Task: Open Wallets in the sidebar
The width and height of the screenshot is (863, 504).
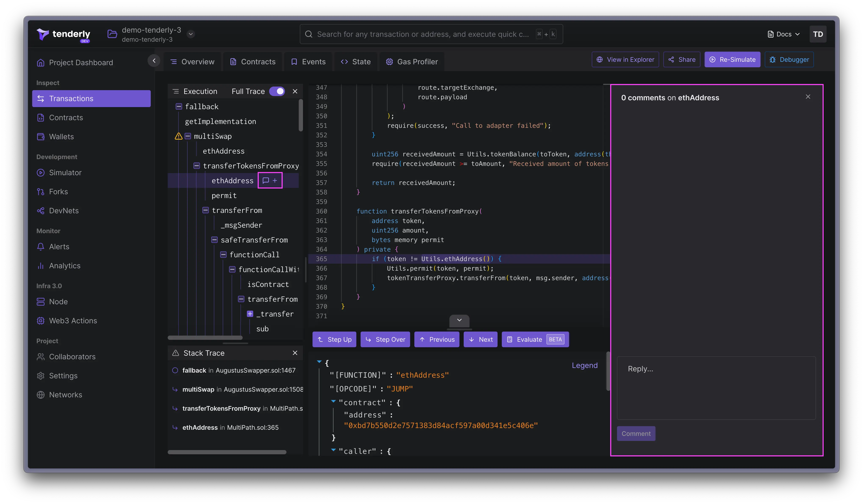Action: 61,136
